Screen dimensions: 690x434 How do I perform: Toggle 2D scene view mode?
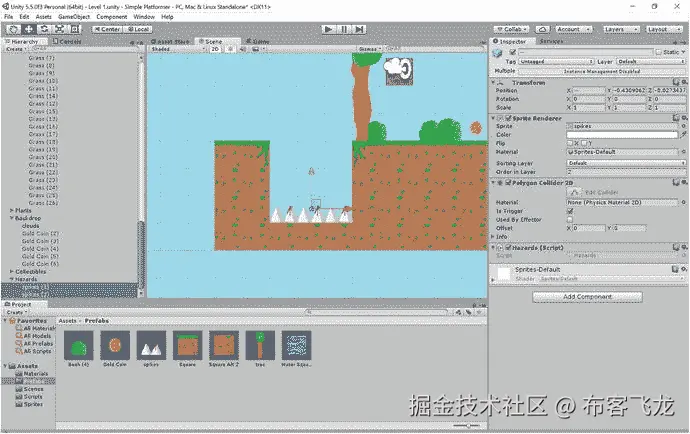(215, 49)
